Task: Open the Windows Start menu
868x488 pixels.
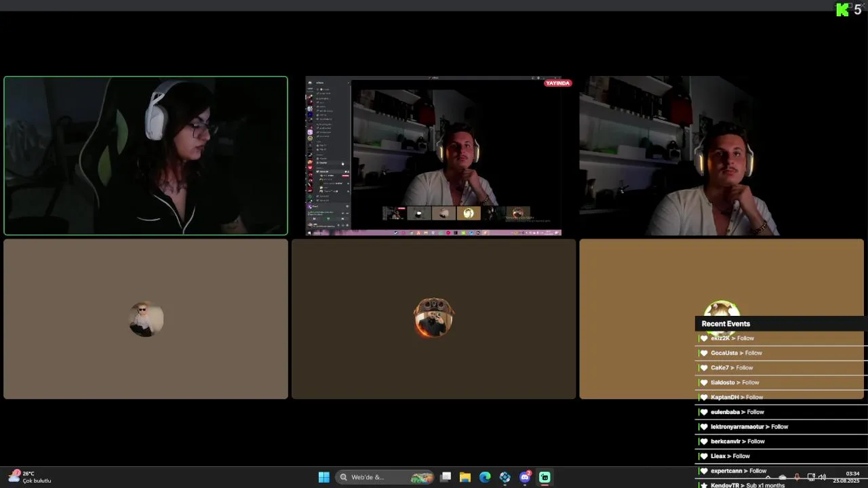Action: 324,477
